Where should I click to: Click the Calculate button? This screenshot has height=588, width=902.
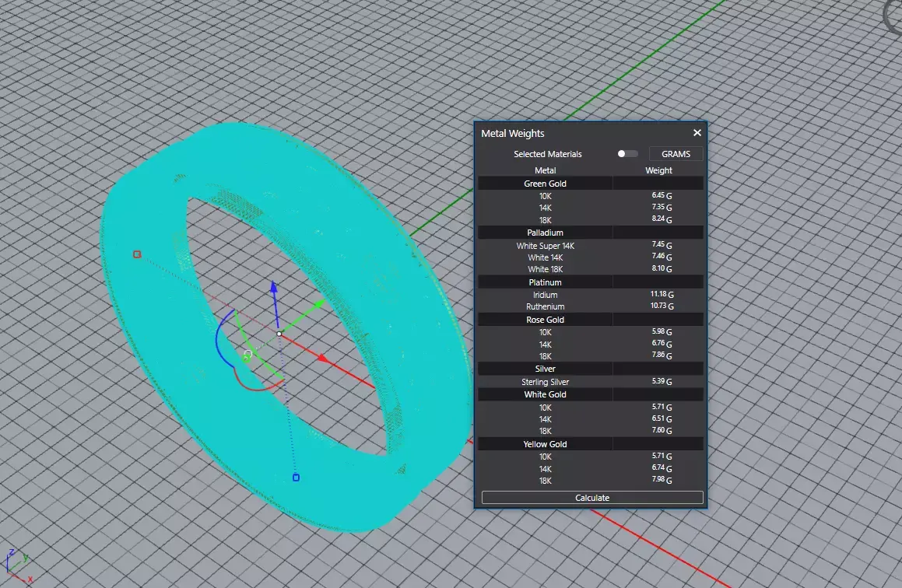[x=592, y=498]
